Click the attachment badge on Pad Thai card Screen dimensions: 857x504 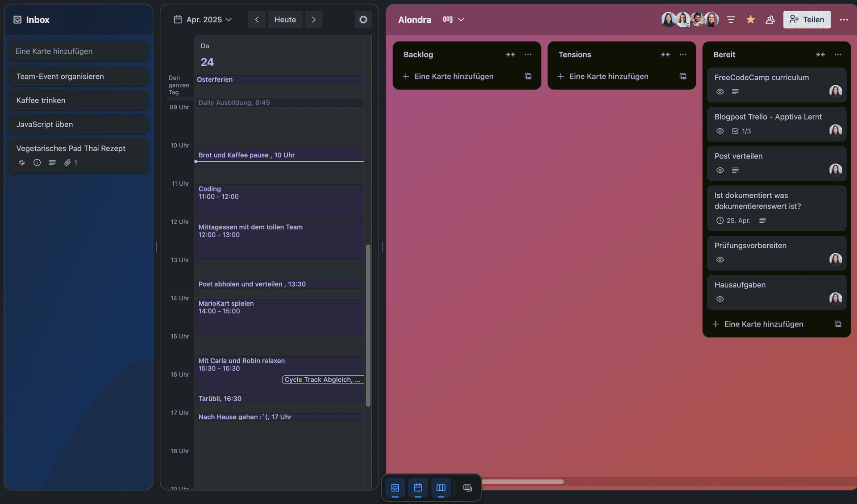pyautogui.click(x=71, y=162)
